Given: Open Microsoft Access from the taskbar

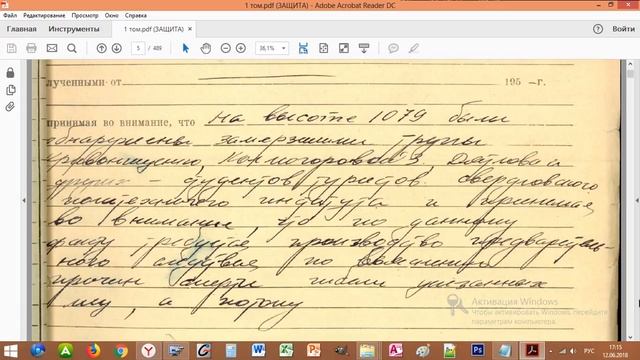Looking at the screenshot, I should pyautogui.click(x=395, y=351).
